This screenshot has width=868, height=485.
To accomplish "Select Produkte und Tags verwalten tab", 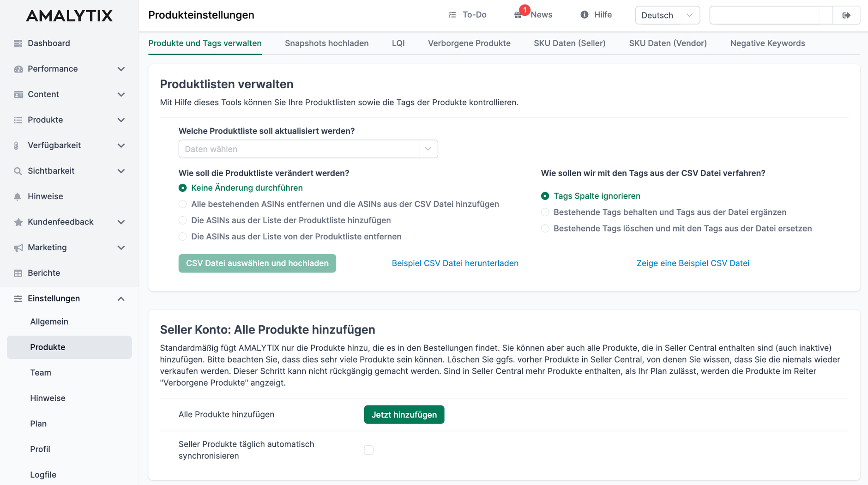I will (205, 43).
